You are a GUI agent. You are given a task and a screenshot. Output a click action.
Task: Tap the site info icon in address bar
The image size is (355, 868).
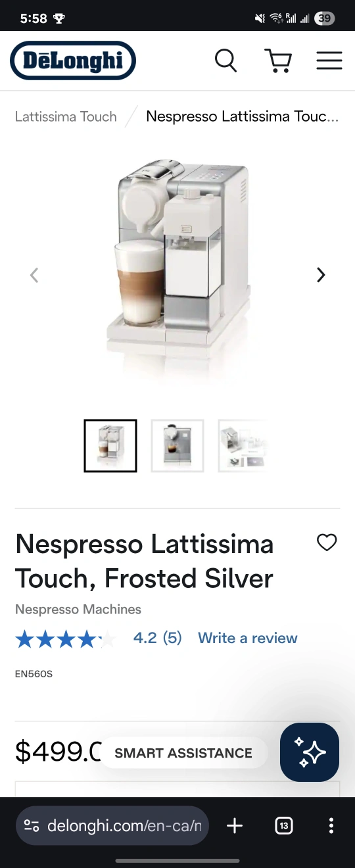tap(32, 826)
